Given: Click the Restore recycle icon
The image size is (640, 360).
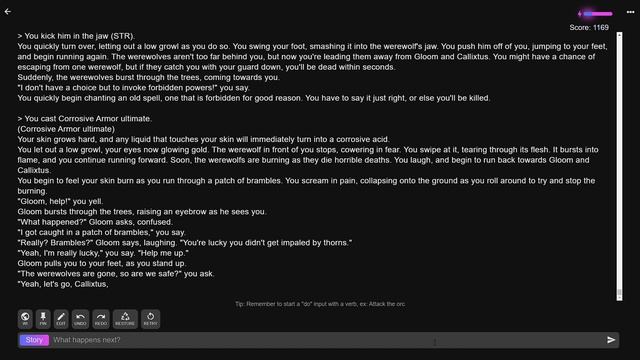Looking at the screenshot, I should (x=125, y=319).
